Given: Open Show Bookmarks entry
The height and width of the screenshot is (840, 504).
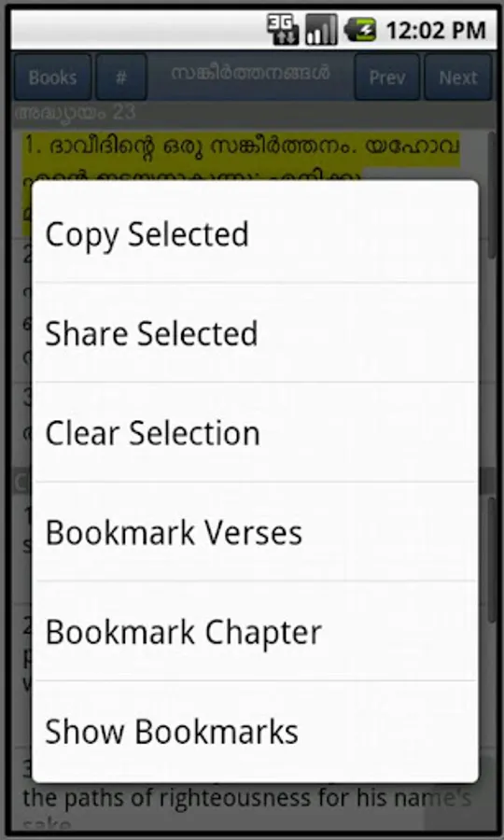Looking at the screenshot, I should tap(255, 732).
